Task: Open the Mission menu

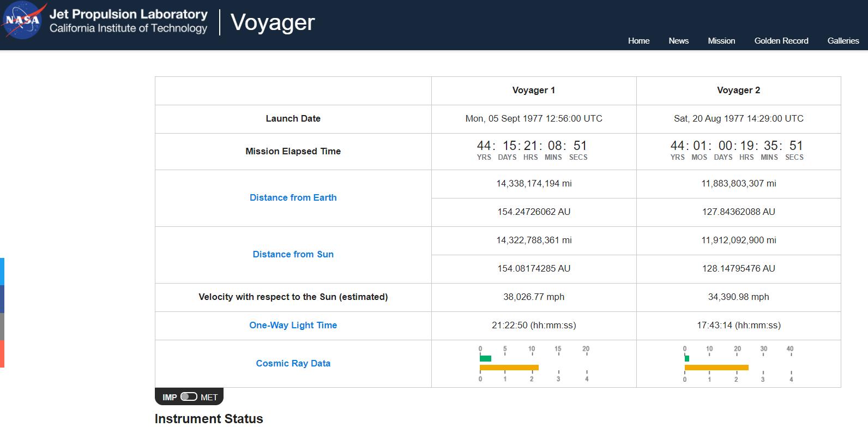Action: [x=721, y=41]
